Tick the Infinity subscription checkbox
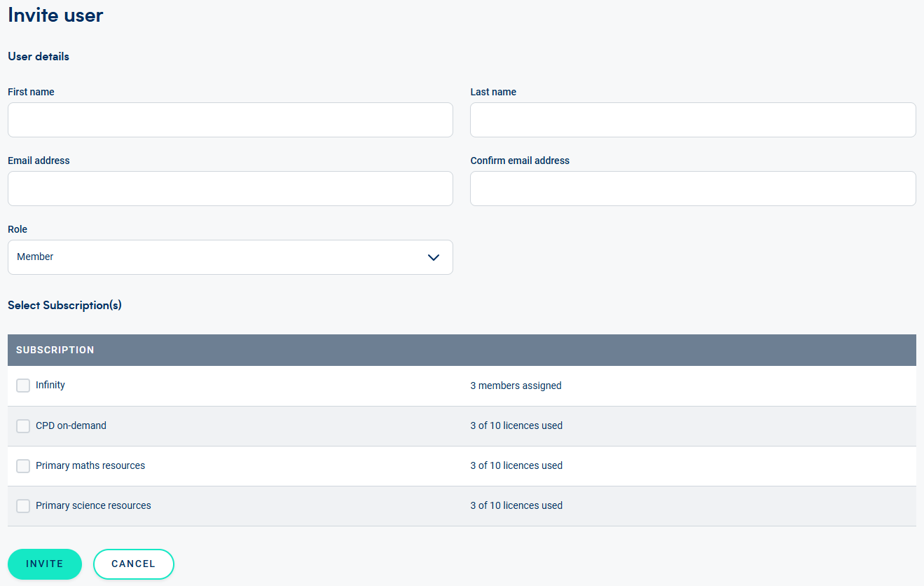The width and height of the screenshot is (924, 586). pyautogui.click(x=23, y=386)
